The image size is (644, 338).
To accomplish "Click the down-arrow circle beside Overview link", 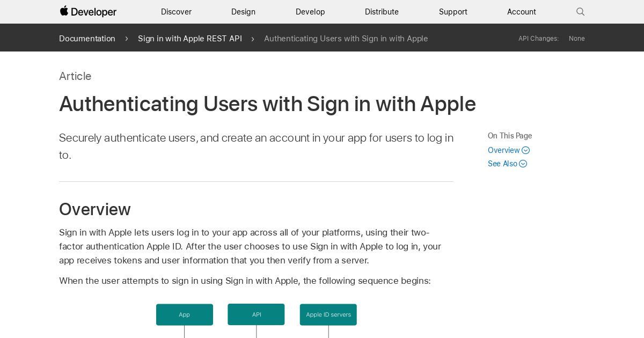I will pyautogui.click(x=526, y=150).
